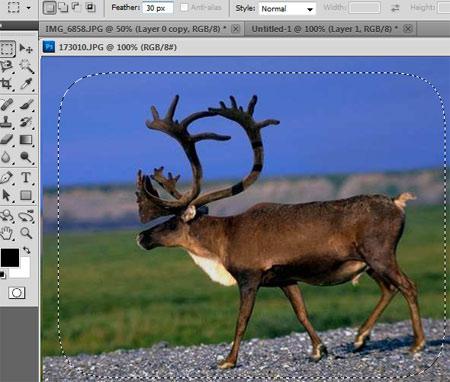Close the Untitled-1 tab
The image size is (450, 382).
(x=408, y=29)
